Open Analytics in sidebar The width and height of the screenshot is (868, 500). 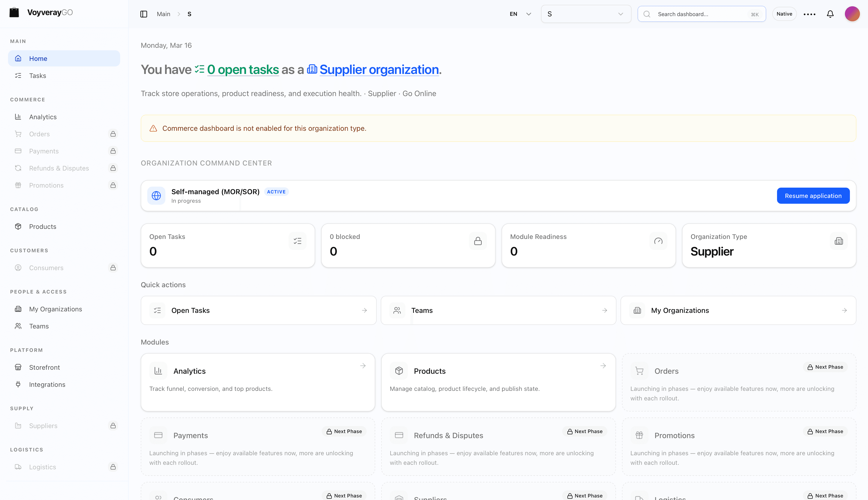tap(64, 117)
